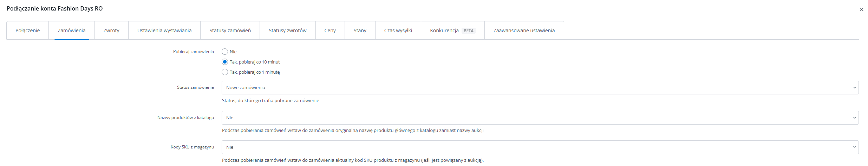Image resolution: width=868 pixels, height=166 pixels.
Task: Open 'Kody SKU z magazynu' dropdown
Action: pyautogui.click(x=540, y=147)
